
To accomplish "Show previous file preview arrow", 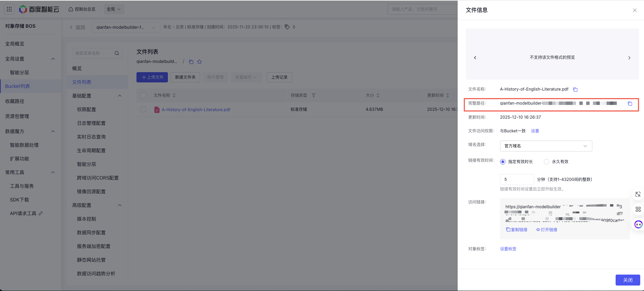I will coord(475,58).
